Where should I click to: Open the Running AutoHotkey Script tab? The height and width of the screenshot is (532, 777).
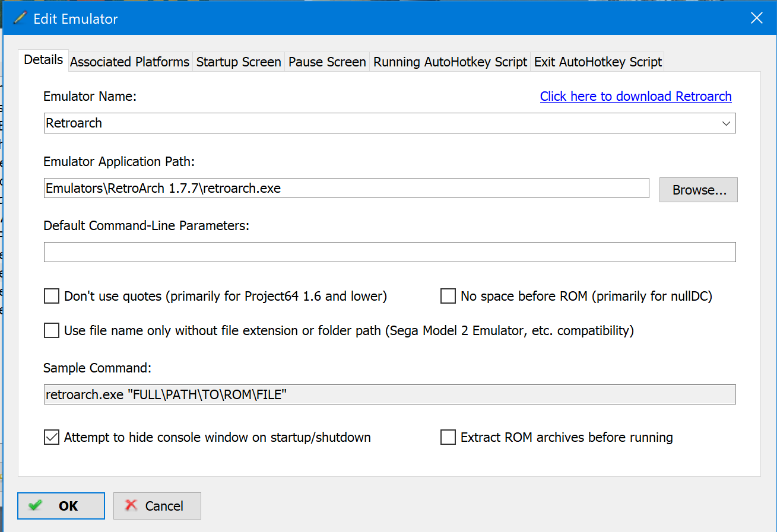click(x=450, y=62)
